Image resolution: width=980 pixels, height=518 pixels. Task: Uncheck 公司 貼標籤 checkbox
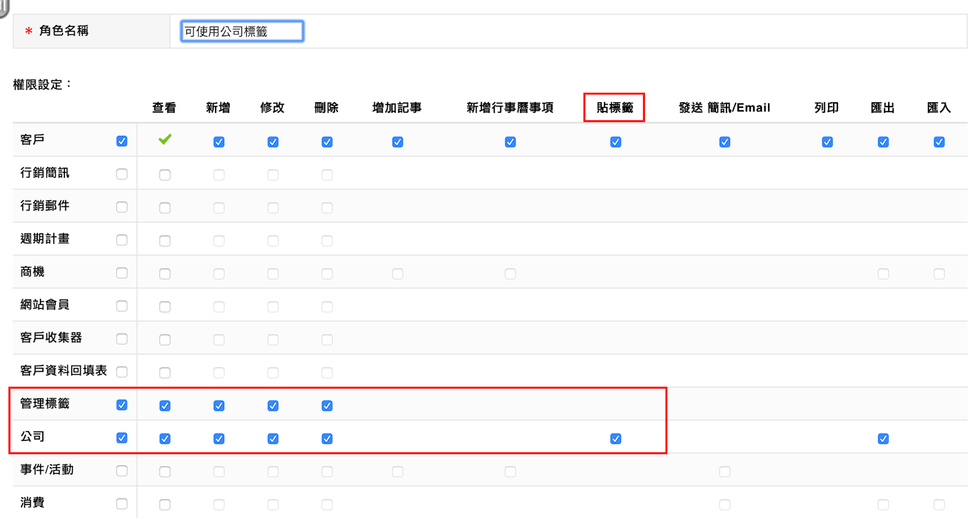tap(616, 439)
